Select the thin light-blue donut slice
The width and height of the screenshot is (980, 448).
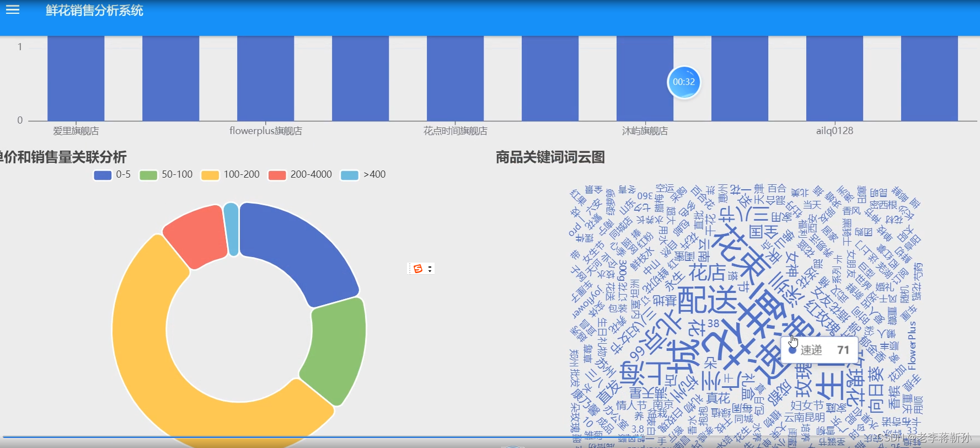point(232,229)
